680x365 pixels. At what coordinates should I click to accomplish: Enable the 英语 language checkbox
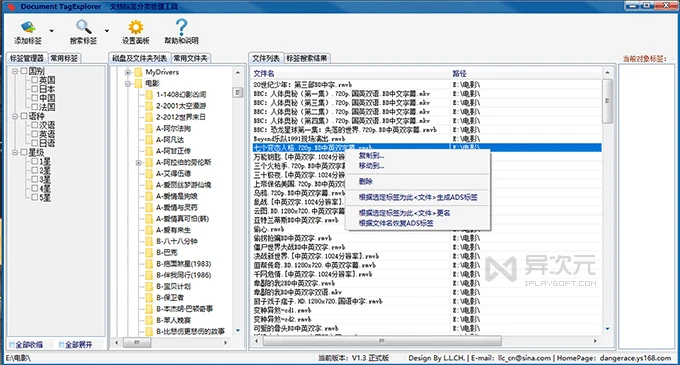click(35, 134)
